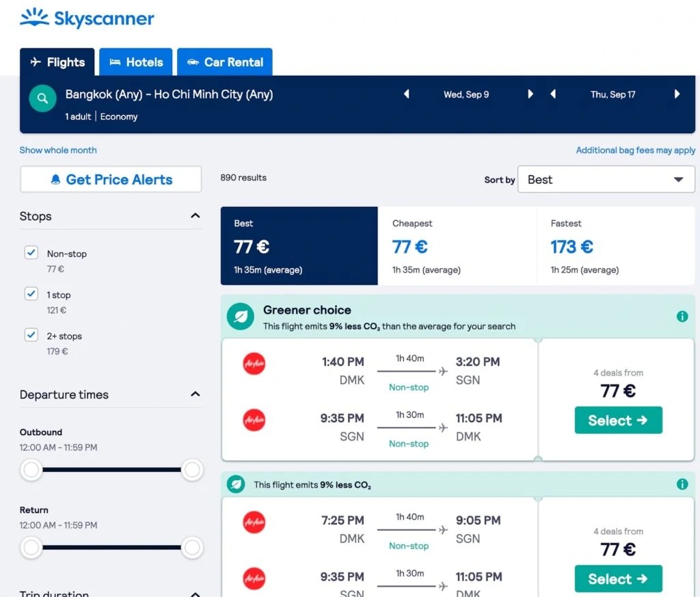700x597 pixels.
Task: Open the search magnifier icon
Action: 42,98
